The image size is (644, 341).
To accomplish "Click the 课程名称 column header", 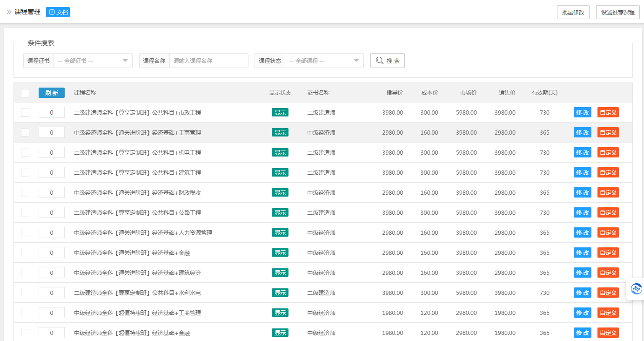I will click(x=85, y=93).
